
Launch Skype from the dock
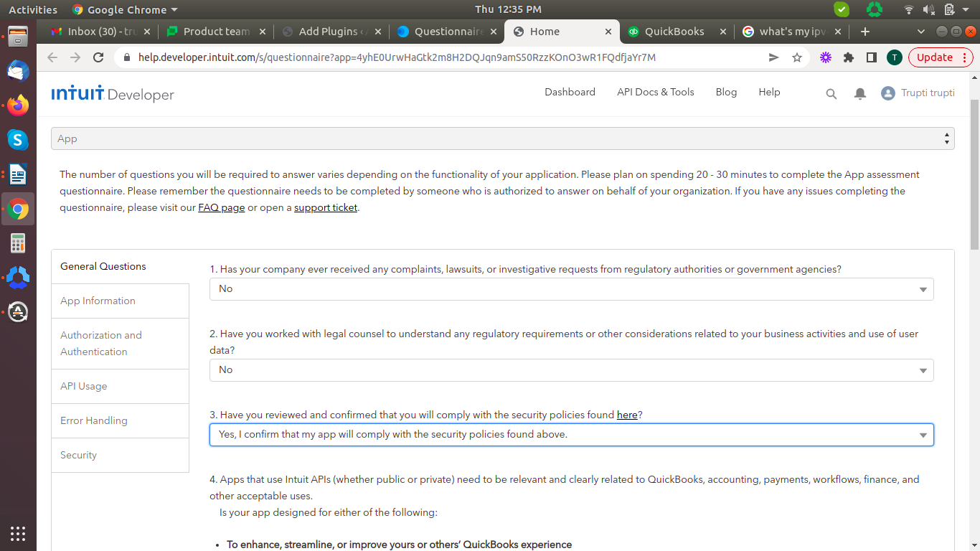tap(18, 140)
